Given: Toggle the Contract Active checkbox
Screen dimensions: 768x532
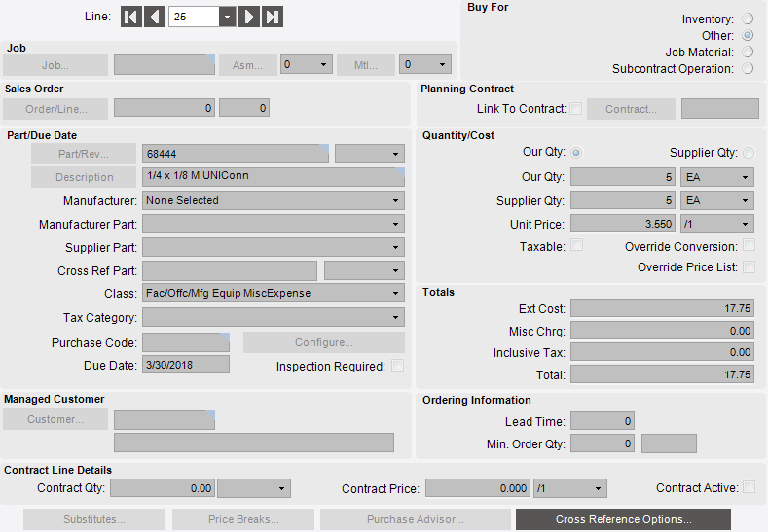Looking at the screenshot, I should click(749, 487).
